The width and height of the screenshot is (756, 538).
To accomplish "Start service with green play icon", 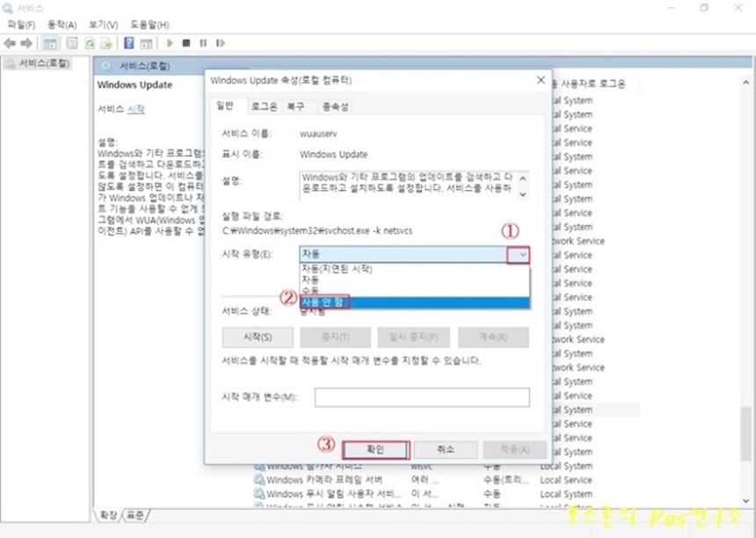I will coord(170,43).
